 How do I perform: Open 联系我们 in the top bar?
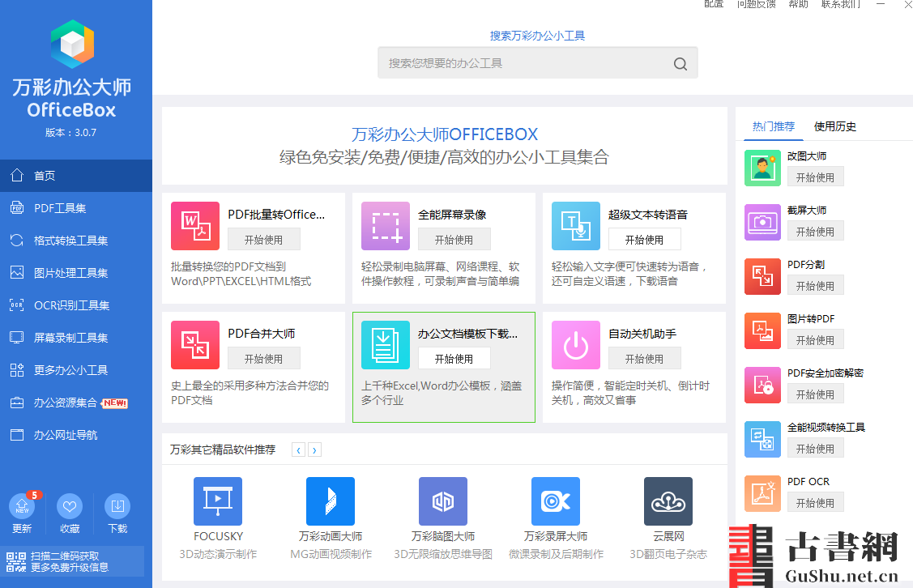pos(841,3)
